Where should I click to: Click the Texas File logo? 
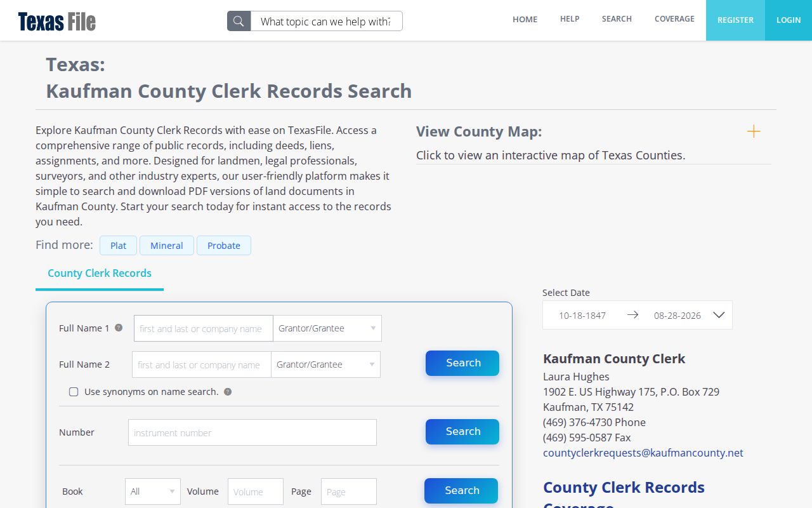57,22
